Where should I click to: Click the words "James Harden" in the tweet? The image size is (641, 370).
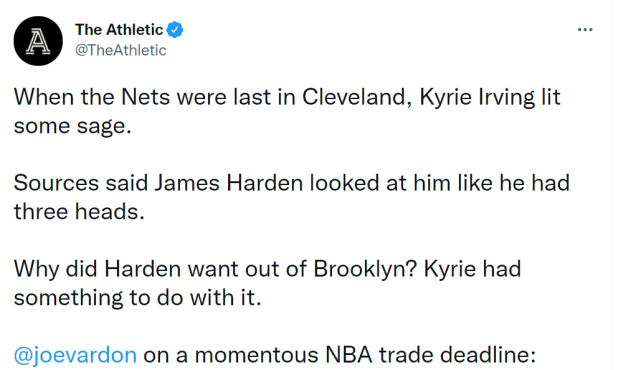[x=228, y=183]
